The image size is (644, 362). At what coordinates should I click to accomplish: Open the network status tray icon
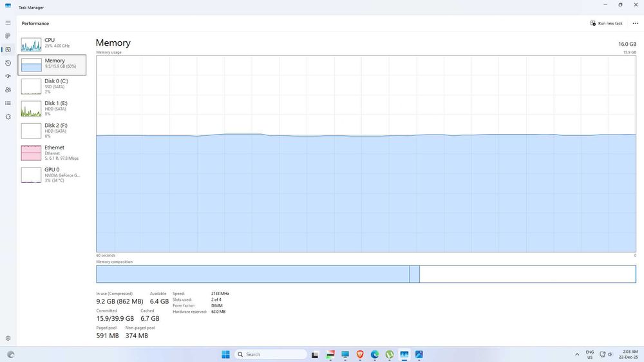pos(603,354)
